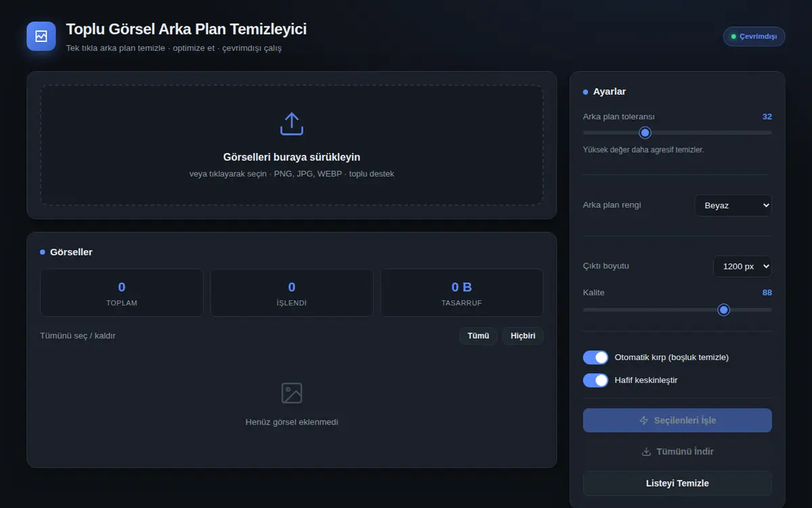The height and width of the screenshot is (508, 812).
Task: Click the upload arrow icon in drop zone
Action: click(x=292, y=124)
